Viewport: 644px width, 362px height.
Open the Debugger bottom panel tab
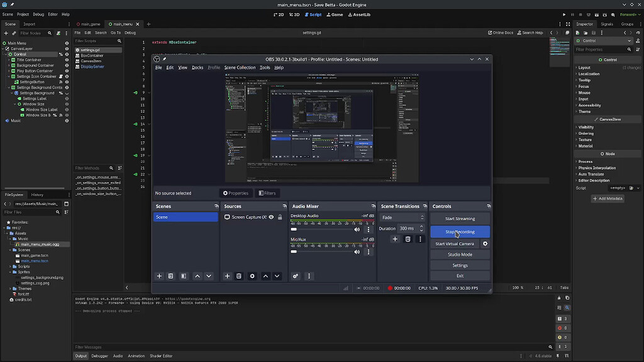100,356
